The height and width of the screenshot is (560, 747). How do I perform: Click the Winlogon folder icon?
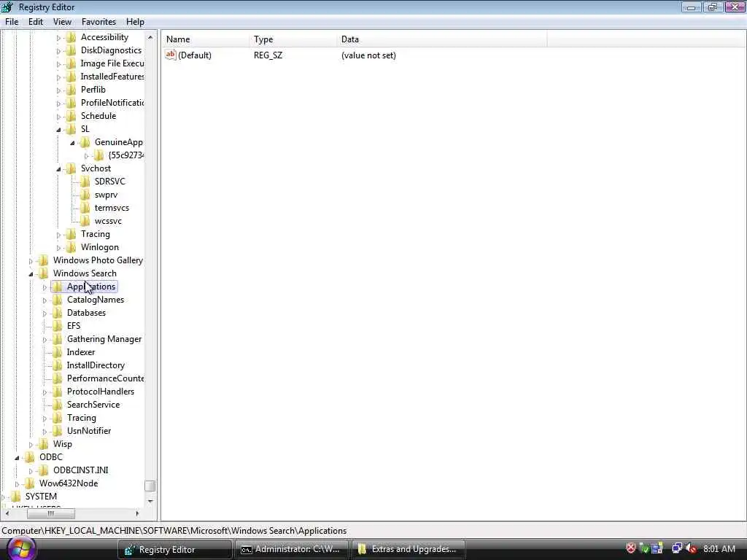point(71,247)
